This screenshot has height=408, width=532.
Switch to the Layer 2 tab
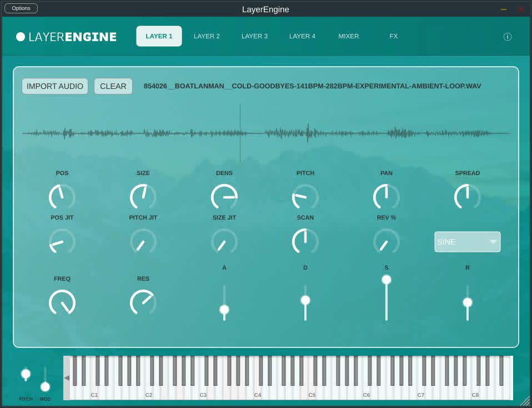click(207, 36)
